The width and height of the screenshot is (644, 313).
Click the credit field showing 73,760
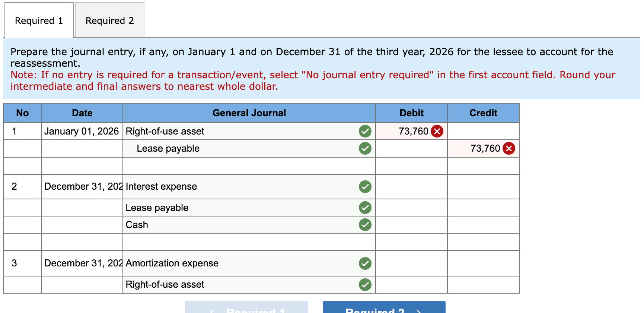tap(483, 148)
